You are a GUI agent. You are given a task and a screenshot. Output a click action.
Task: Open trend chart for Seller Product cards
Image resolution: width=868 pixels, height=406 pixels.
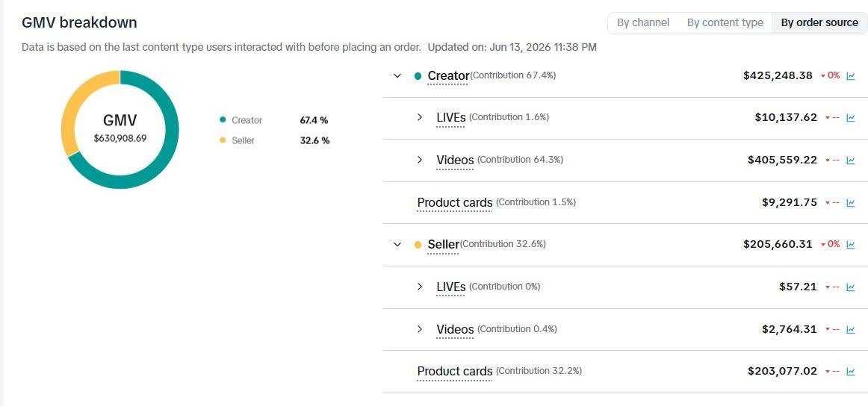coord(850,372)
